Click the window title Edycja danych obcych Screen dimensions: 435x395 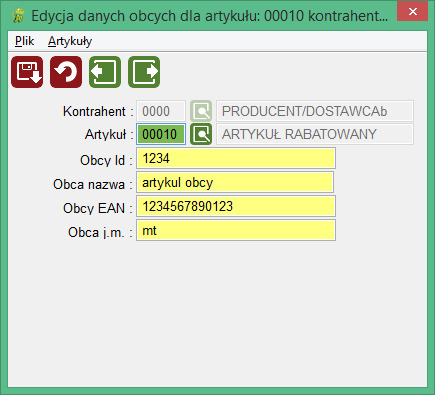point(210,16)
